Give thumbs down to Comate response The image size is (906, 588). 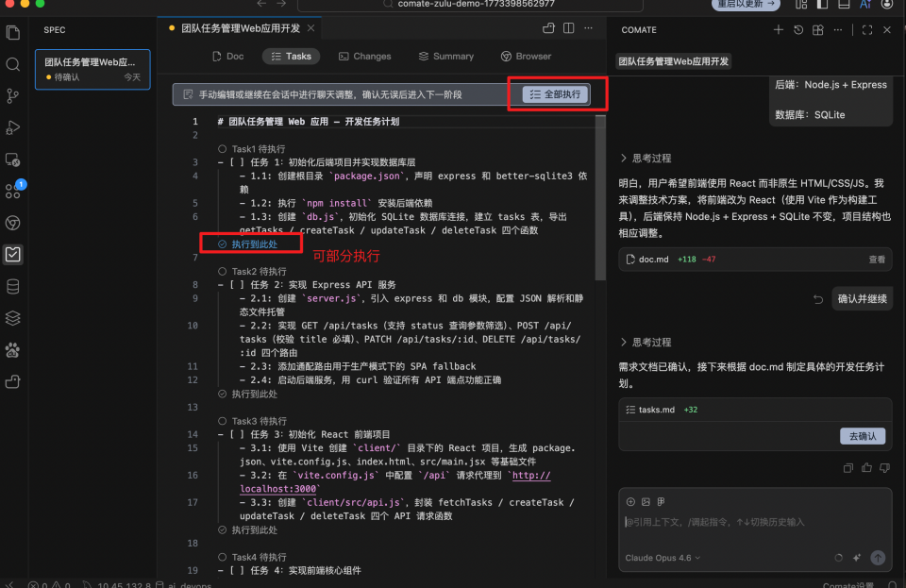click(884, 468)
